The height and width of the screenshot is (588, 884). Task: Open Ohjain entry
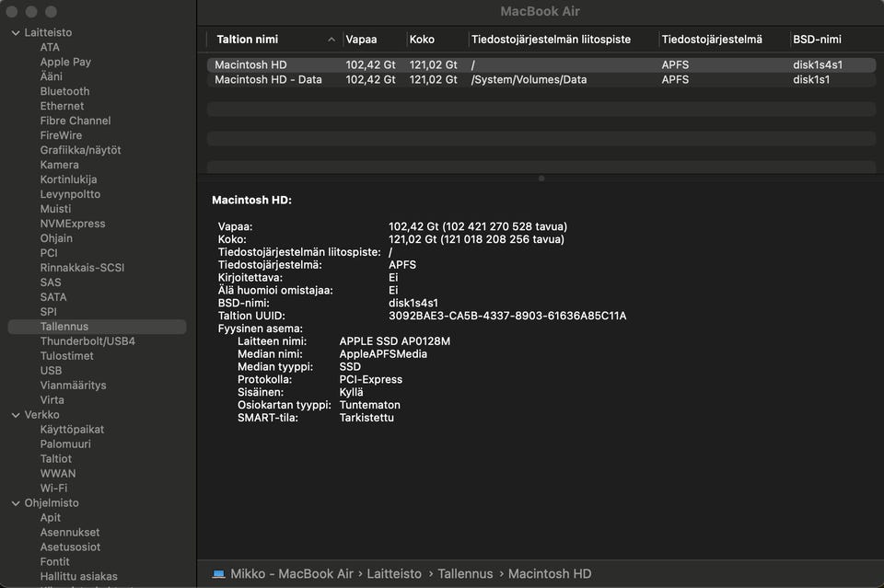56,238
